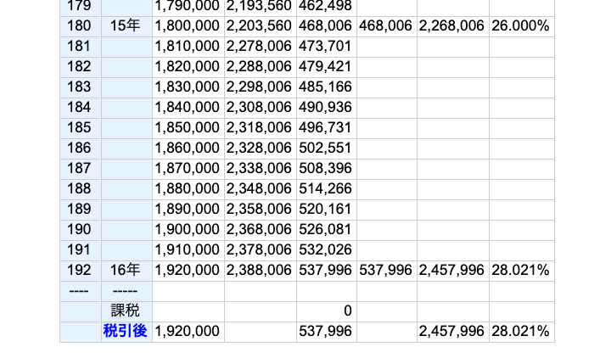Select row number 192 cell
The height and width of the screenshot is (364, 600).
pos(79,271)
